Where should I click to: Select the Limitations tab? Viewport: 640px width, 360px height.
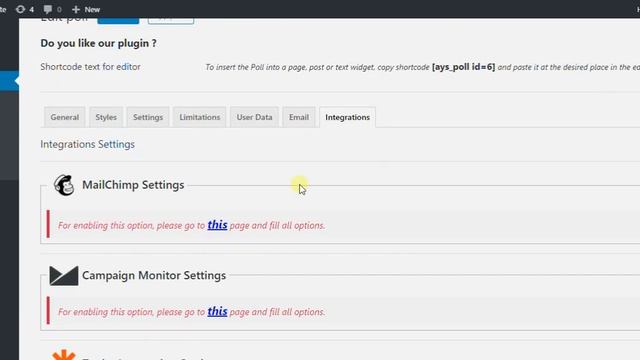[x=200, y=117]
